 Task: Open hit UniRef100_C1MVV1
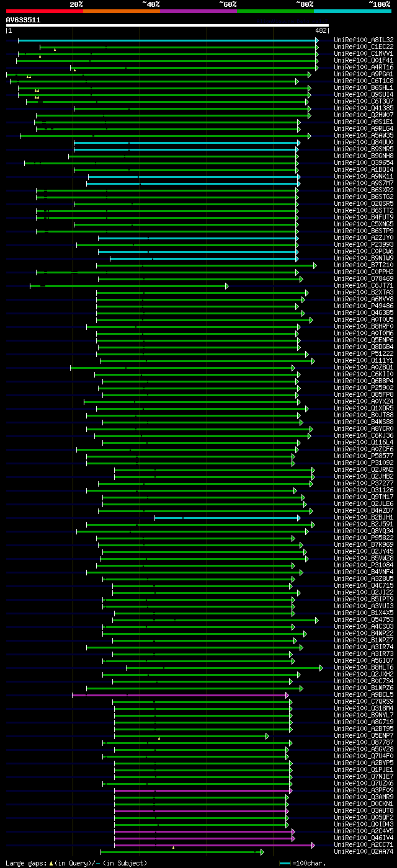coord(364,53)
